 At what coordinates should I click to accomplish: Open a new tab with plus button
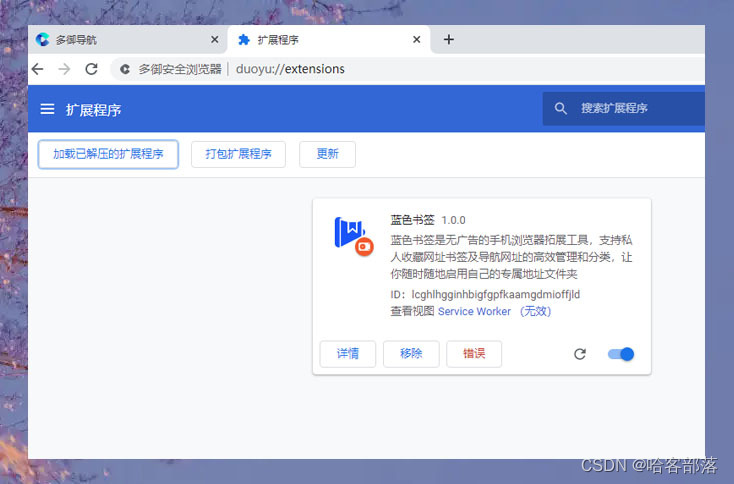[x=448, y=40]
